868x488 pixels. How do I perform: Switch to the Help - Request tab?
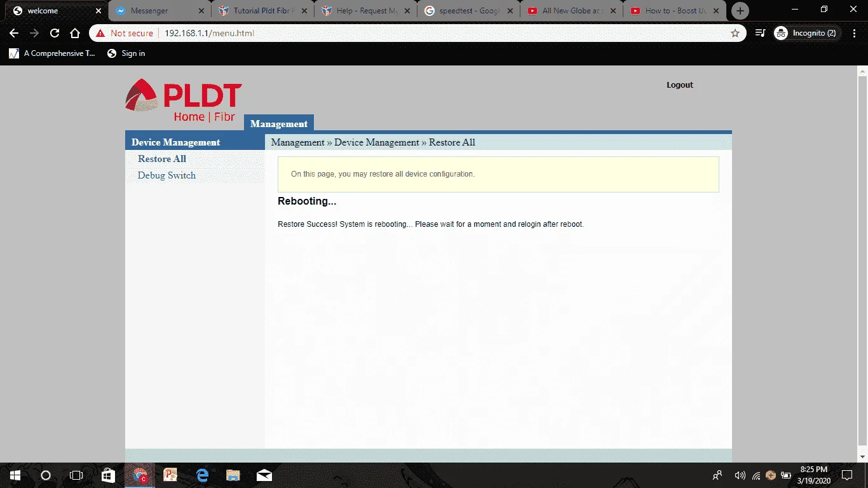tap(367, 11)
